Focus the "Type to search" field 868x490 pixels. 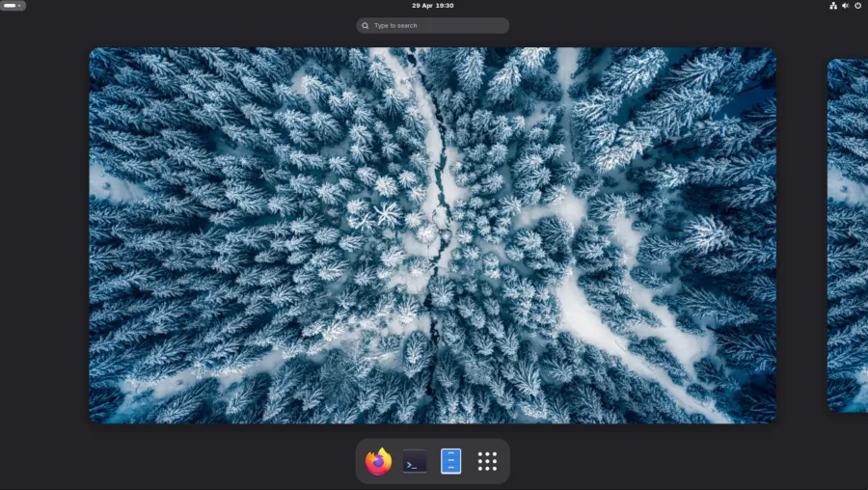tap(434, 26)
